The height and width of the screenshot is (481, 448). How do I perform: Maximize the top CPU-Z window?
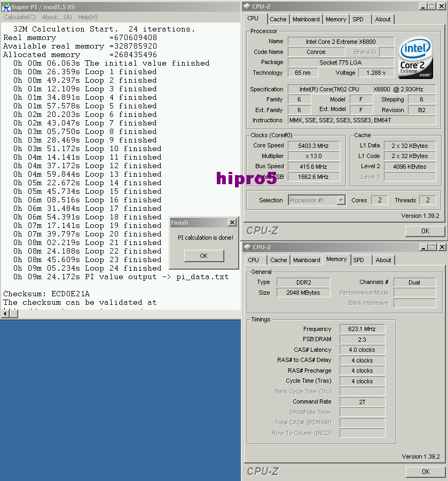tap(432, 6)
